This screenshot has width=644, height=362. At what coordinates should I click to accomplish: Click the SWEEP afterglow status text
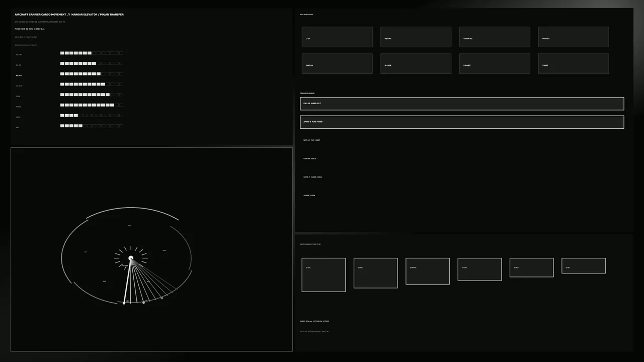[314, 321]
